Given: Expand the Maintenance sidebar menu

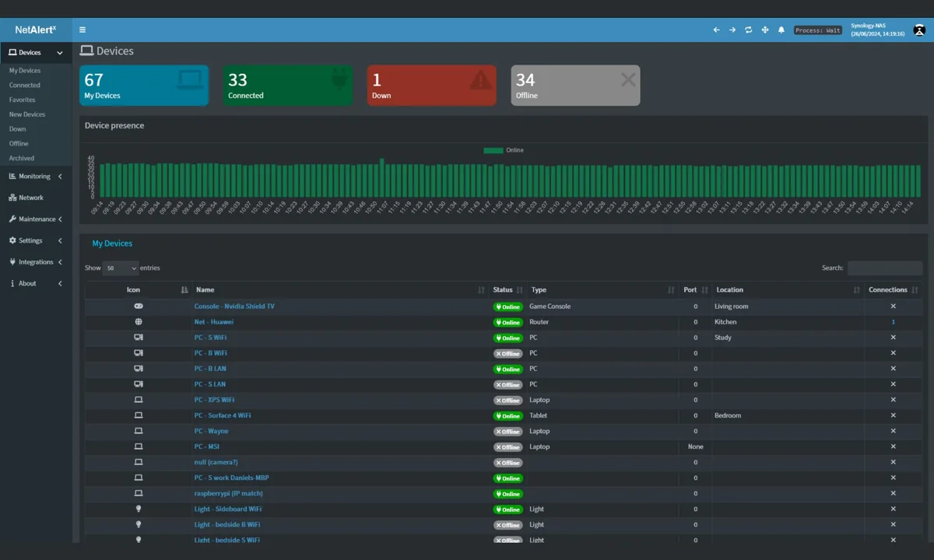Looking at the screenshot, I should point(36,219).
